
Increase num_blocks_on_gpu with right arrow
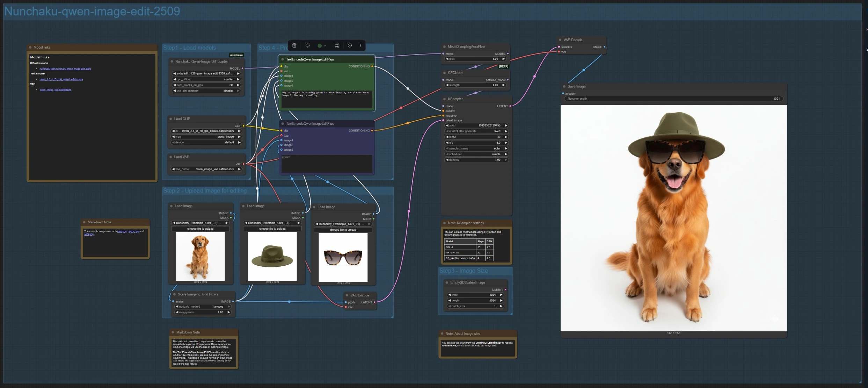pyautogui.click(x=238, y=85)
